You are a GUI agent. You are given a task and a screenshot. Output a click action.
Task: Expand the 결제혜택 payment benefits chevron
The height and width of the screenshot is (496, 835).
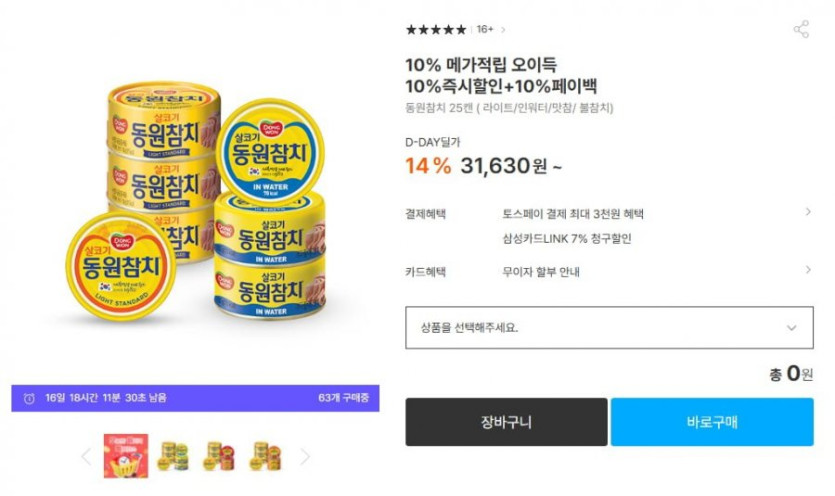click(807, 212)
